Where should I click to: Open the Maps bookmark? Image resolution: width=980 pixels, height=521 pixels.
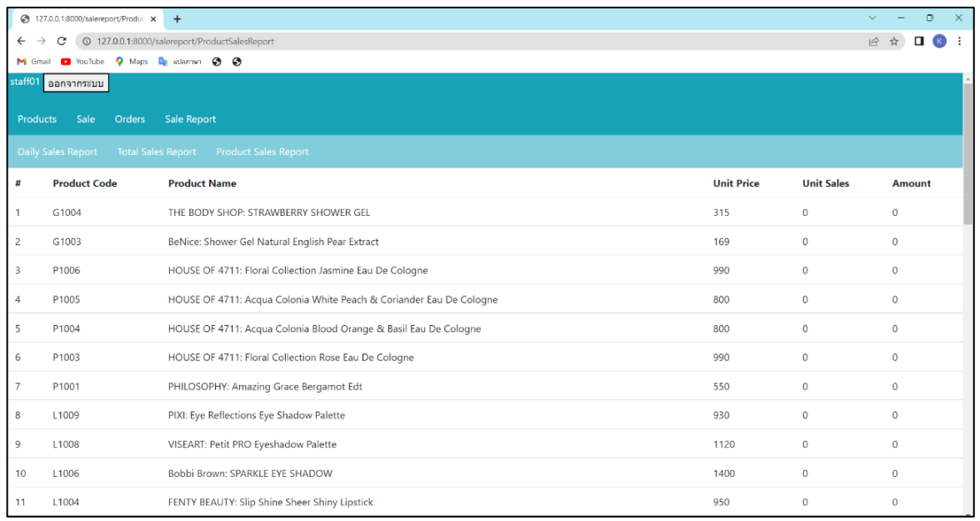133,61
